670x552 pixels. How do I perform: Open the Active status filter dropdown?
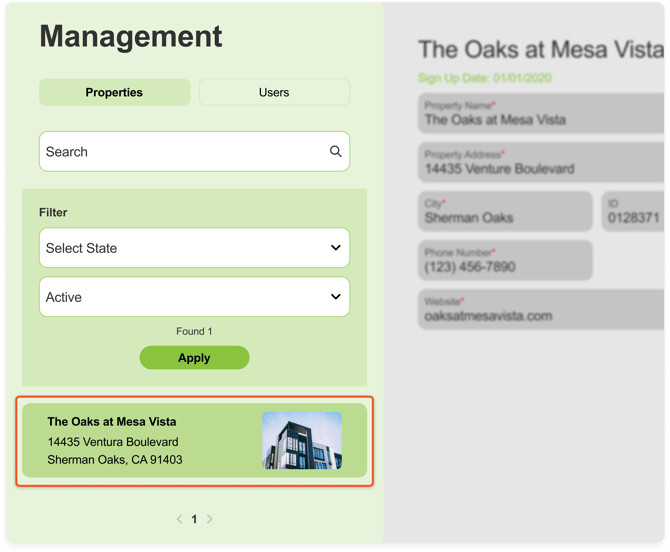(194, 297)
